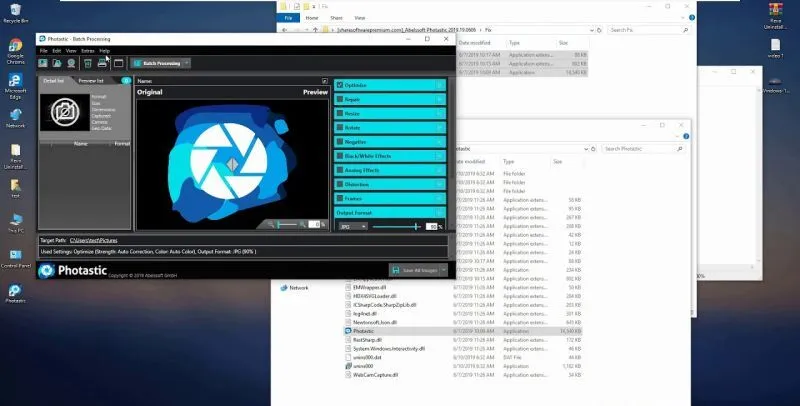
Task: Enable the Negative checkbox
Action: (x=340, y=142)
